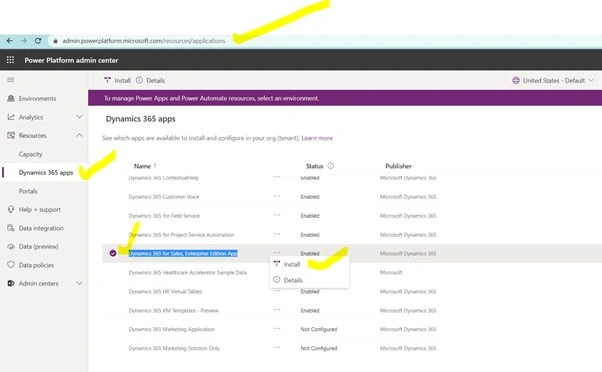The image size is (602, 372).
Task: Click the Power Platform admin center title
Action: coord(71,60)
